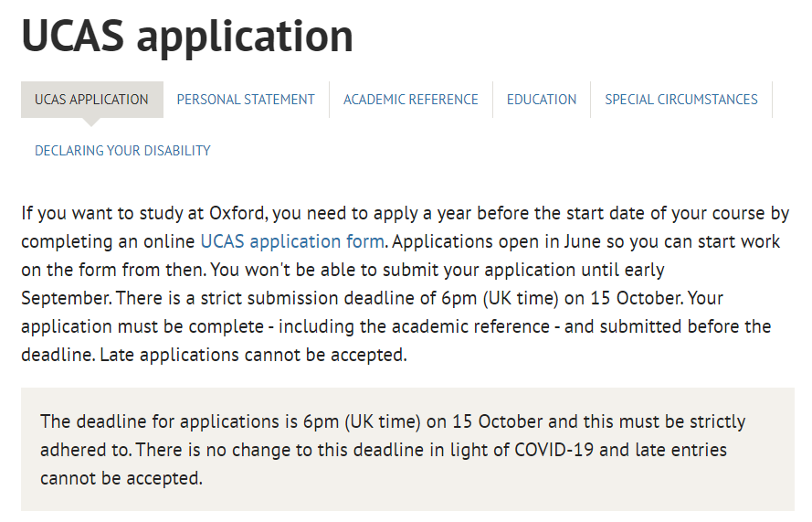The height and width of the screenshot is (522, 812).
Task: Click 'Late applications cannot be accepted' sentence
Action: pos(253,355)
